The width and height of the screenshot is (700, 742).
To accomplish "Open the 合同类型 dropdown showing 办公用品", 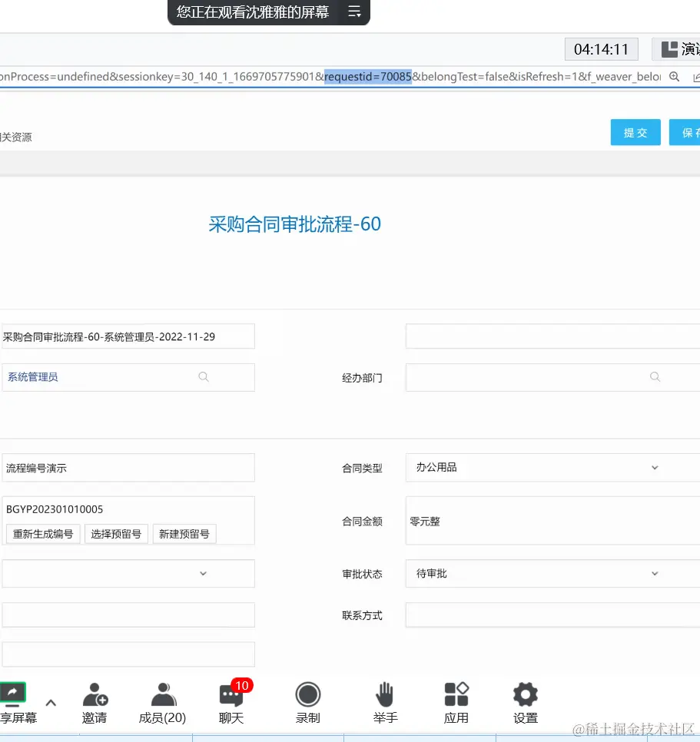I will 552,468.
